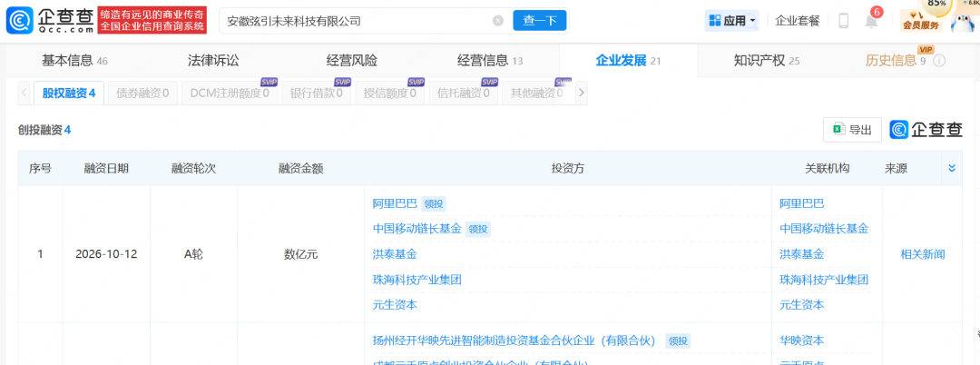
Task: Expand the table with the double chevron icon
Action: pyautogui.click(x=952, y=168)
